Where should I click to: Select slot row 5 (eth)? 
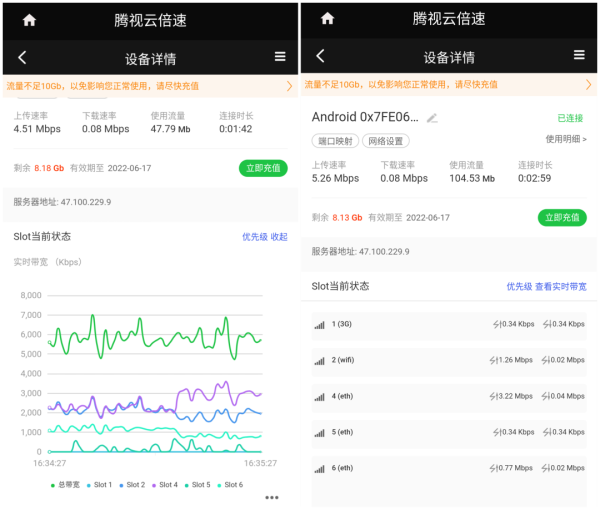[449, 433]
